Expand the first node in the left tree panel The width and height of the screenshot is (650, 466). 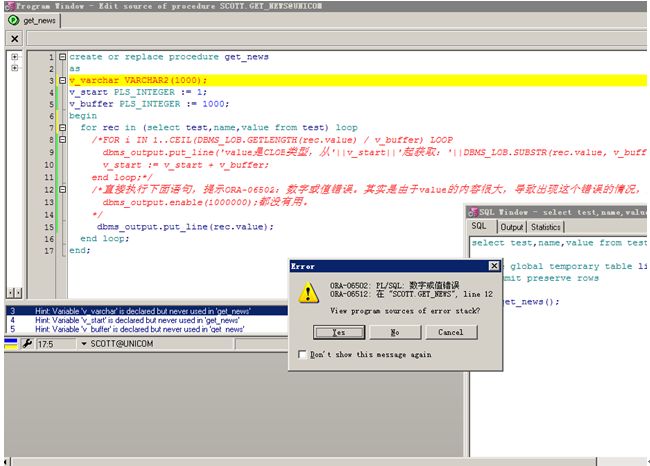click(15, 57)
